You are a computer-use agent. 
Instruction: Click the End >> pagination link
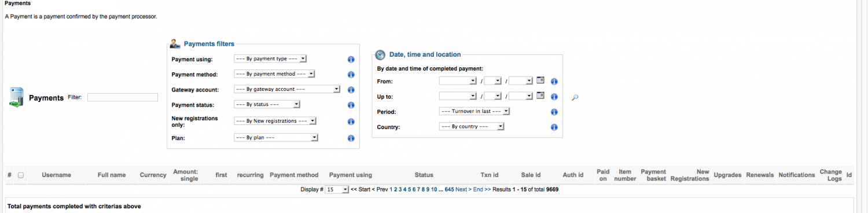(x=482, y=190)
